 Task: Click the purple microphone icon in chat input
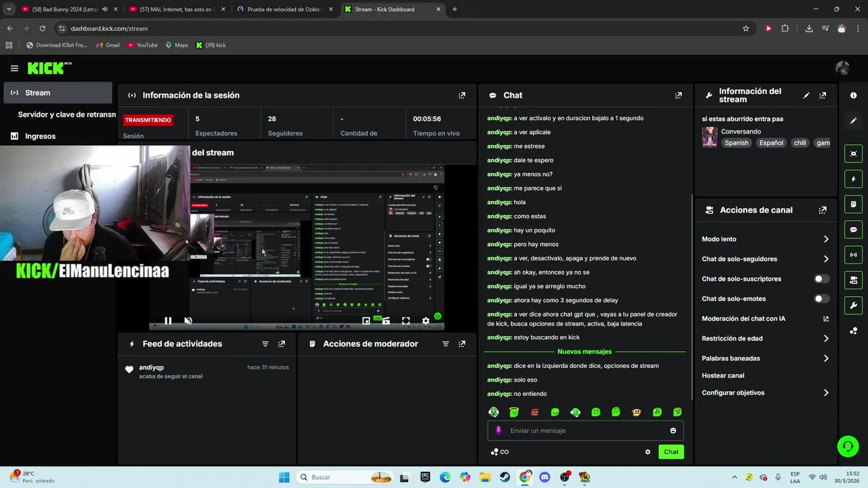coord(498,430)
